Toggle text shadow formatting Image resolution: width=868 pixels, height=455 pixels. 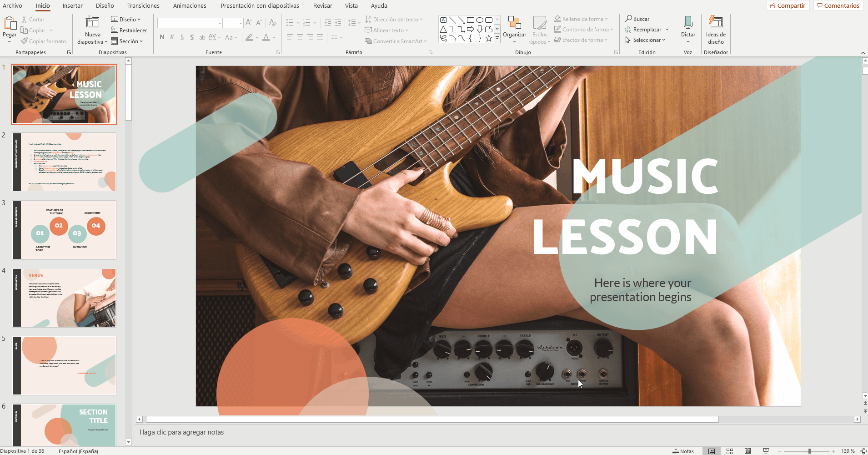pos(192,37)
